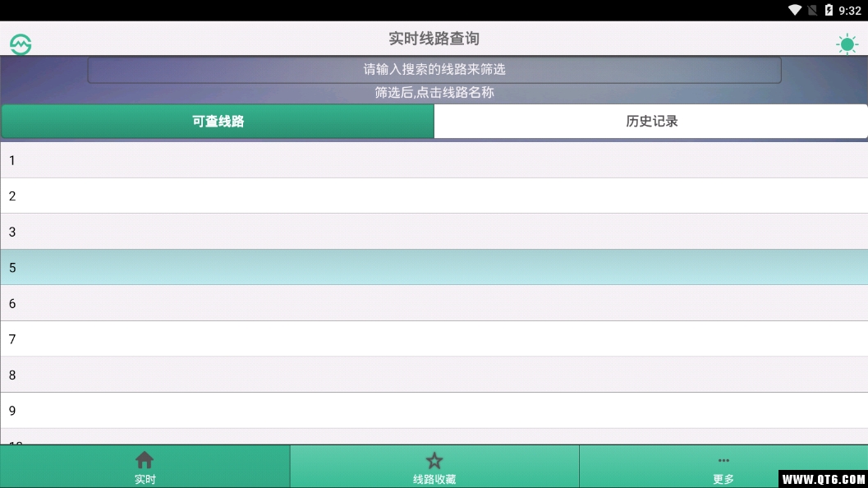Focus the route search input field
This screenshot has height=488, width=868.
434,70
